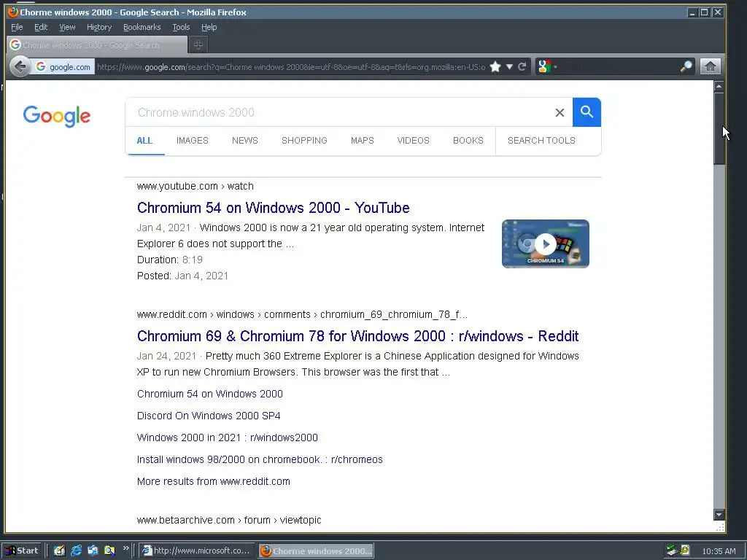Open Windows 2000 in 2021 : r/windows2000 link

click(x=228, y=437)
